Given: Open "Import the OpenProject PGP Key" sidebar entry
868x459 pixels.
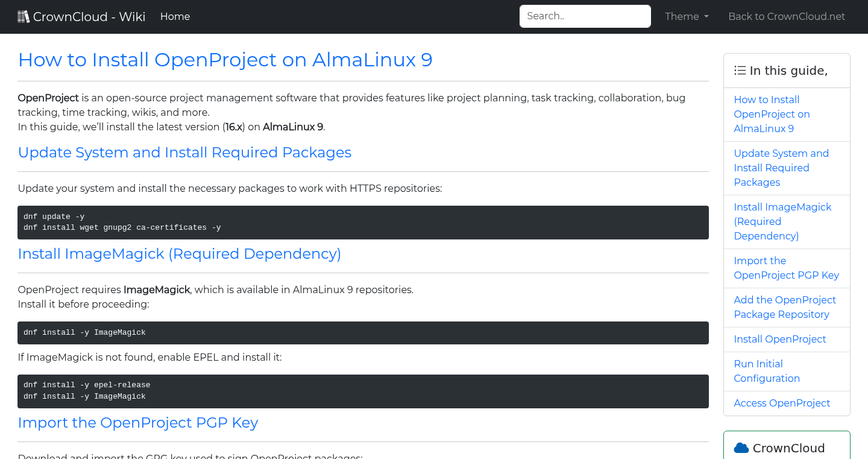Looking at the screenshot, I should pyautogui.click(x=786, y=268).
